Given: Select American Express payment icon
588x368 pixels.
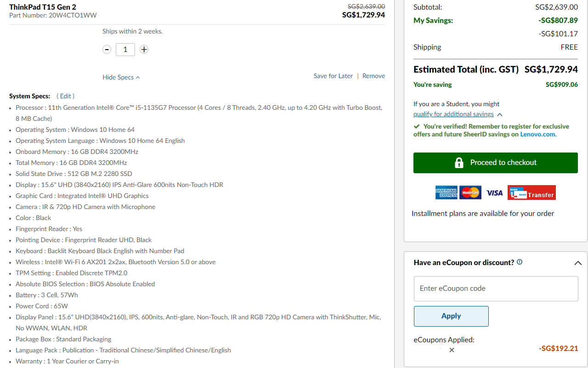Looking at the screenshot, I should 446,193.
